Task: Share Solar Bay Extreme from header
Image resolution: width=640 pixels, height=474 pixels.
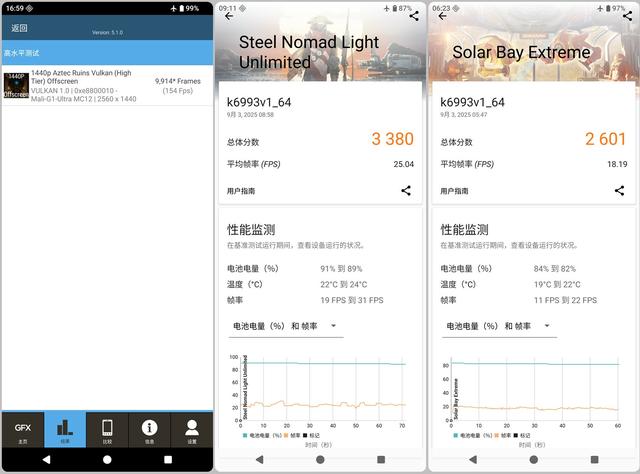Action: pos(627,16)
